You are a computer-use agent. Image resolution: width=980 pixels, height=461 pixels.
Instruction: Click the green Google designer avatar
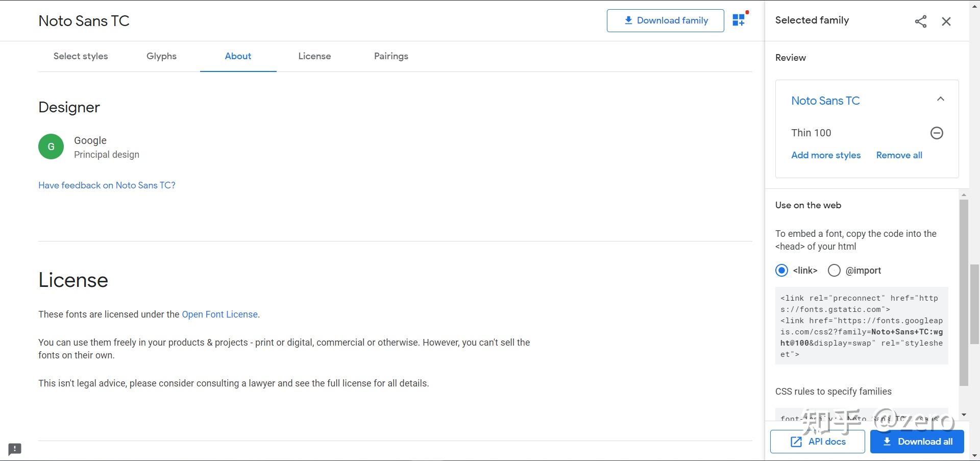[51, 147]
